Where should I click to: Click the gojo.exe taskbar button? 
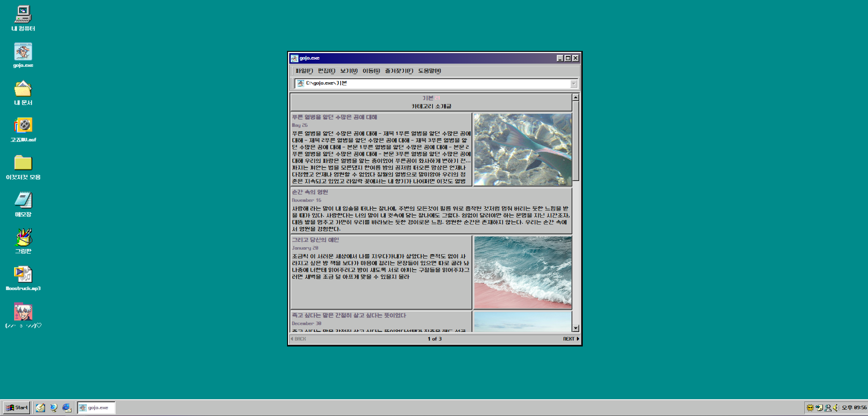[x=96, y=408]
